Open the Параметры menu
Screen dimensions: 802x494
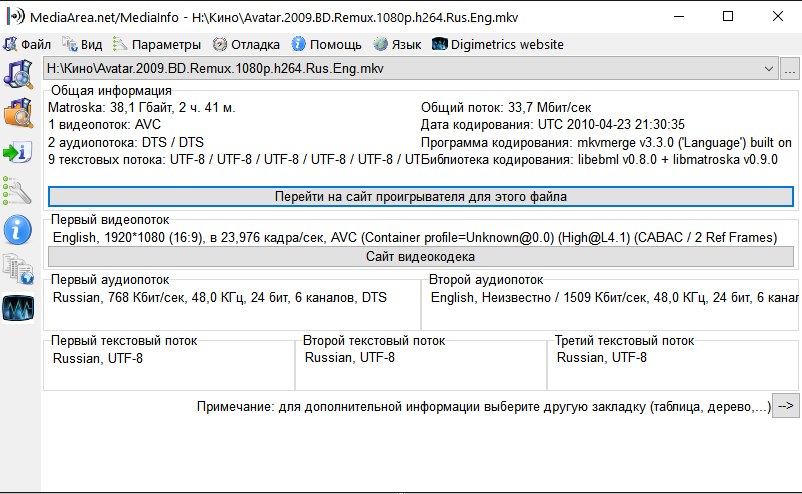point(156,44)
